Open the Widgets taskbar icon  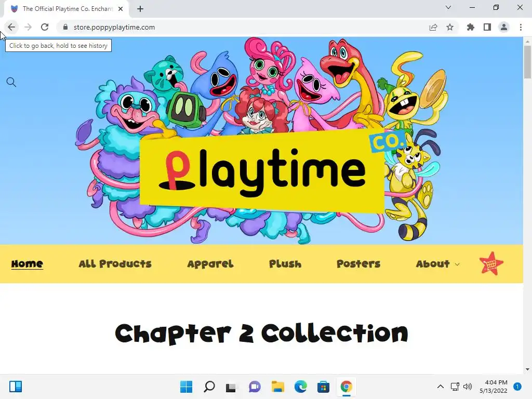(x=16, y=387)
